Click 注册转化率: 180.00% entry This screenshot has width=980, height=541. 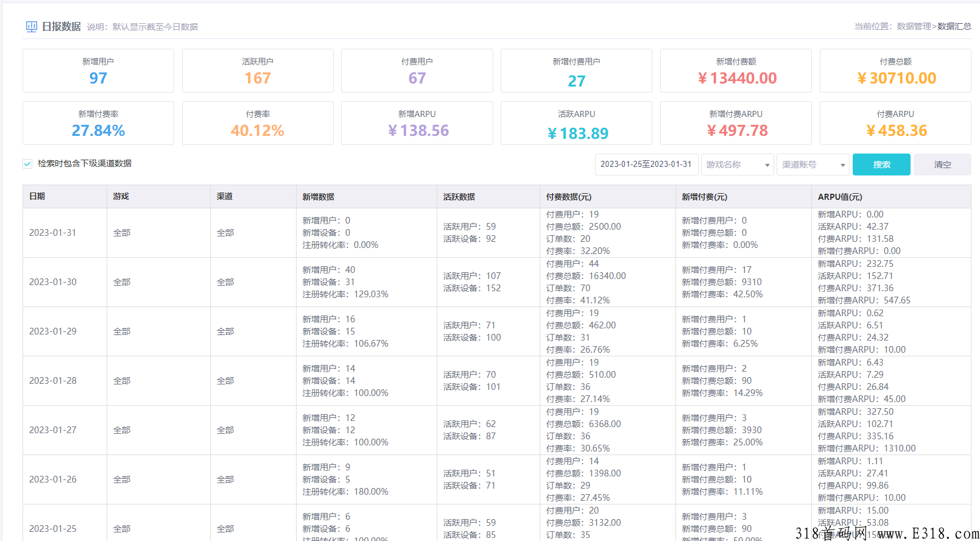tap(345, 492)
